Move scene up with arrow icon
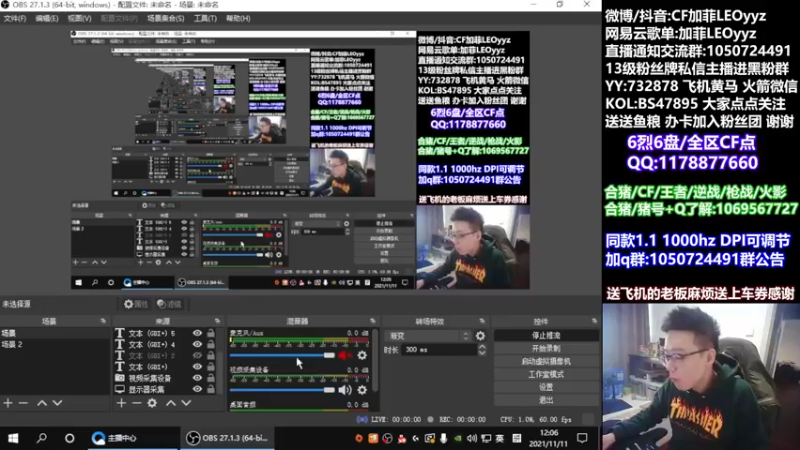The width and height of the screenshot is (800, 450). pos(42,403)
